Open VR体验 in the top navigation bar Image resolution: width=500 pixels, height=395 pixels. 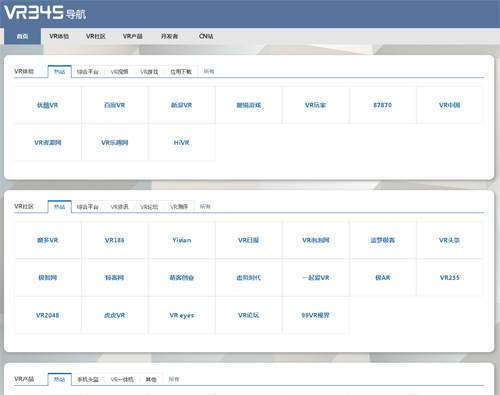coord(59,36)
